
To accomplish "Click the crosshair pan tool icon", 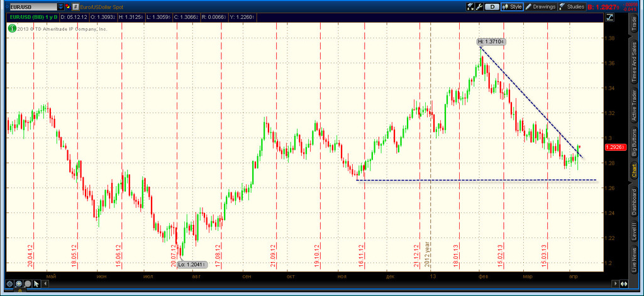I will click(x=10, y=283).
